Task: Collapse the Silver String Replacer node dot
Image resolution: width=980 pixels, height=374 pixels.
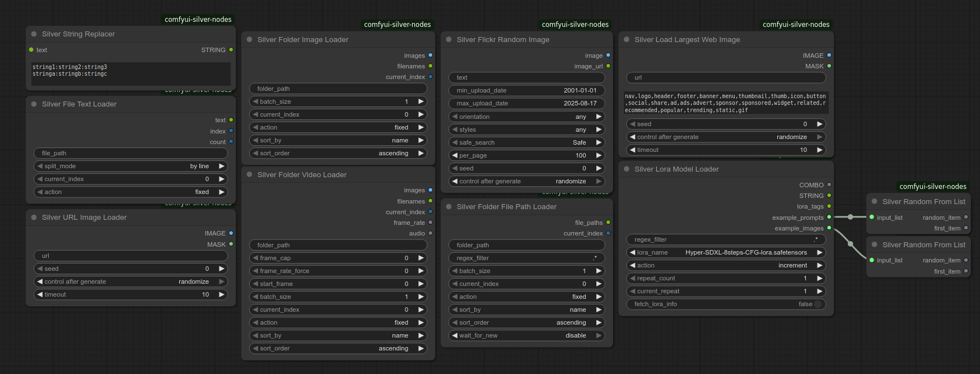Action: 34,34
